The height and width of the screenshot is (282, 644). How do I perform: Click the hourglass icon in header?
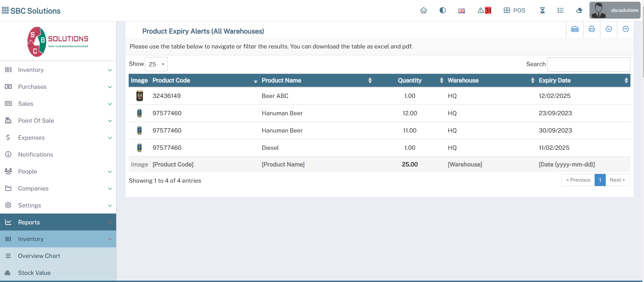[x=542, y=11]
